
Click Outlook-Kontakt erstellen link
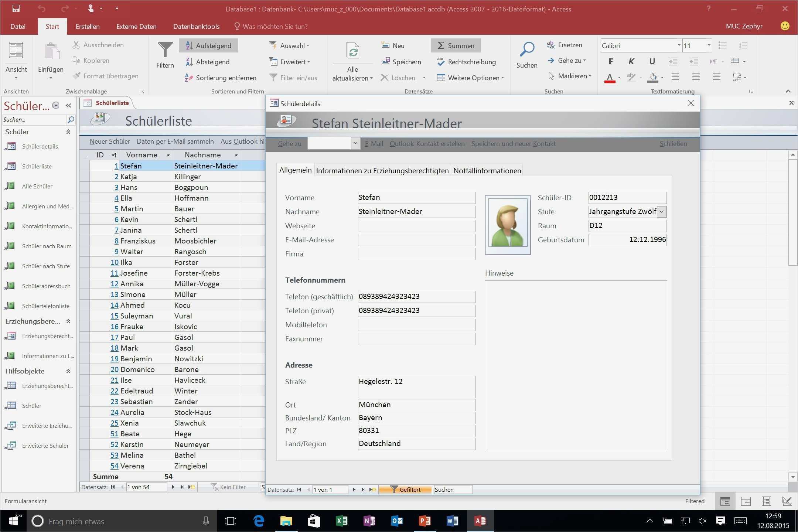(x=427, y=144)
